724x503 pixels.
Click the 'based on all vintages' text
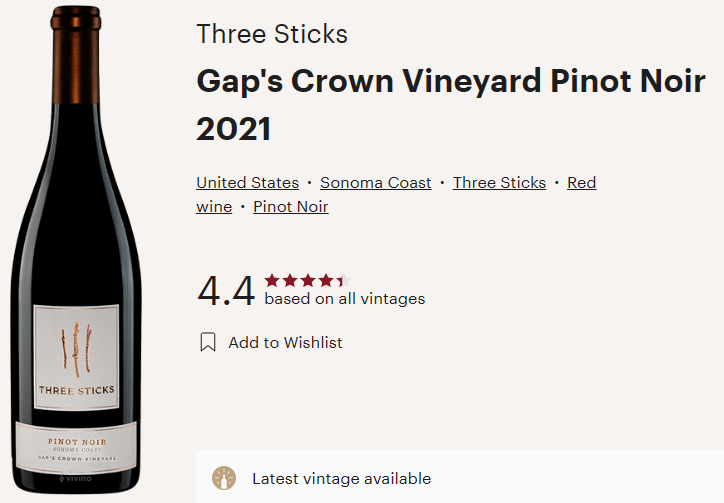(x=344, y=299)
